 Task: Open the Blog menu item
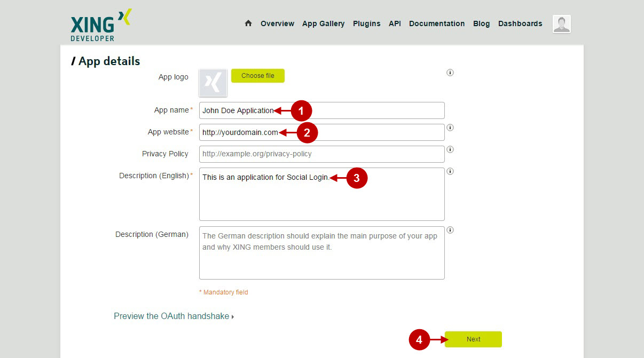pyautogui.click(x=481, y=23)
